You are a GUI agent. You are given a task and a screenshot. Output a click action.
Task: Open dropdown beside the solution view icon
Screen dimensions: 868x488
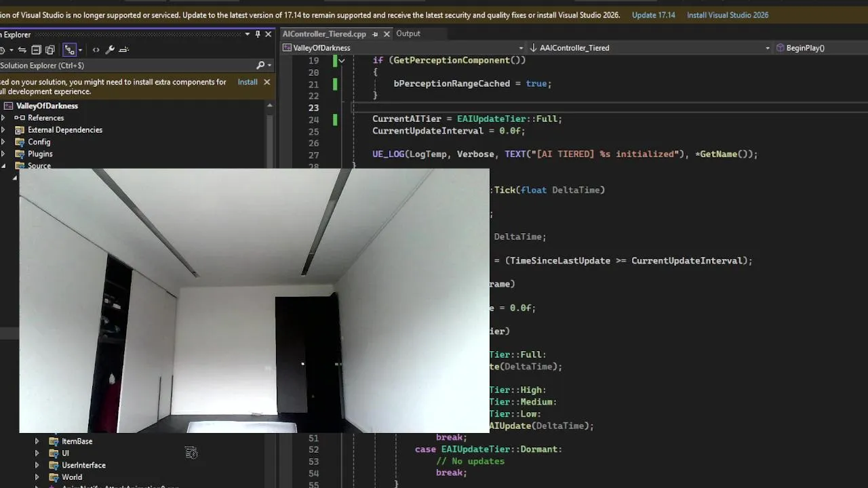(80, 49)
